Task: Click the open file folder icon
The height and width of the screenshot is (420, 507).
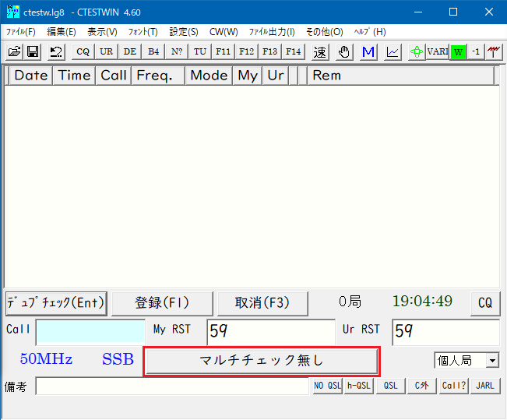Action: pos(14,51)
